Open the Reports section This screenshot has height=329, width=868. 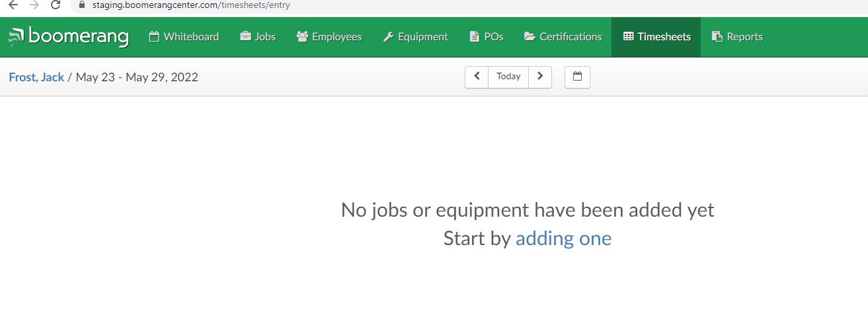[x=737, y=37]
